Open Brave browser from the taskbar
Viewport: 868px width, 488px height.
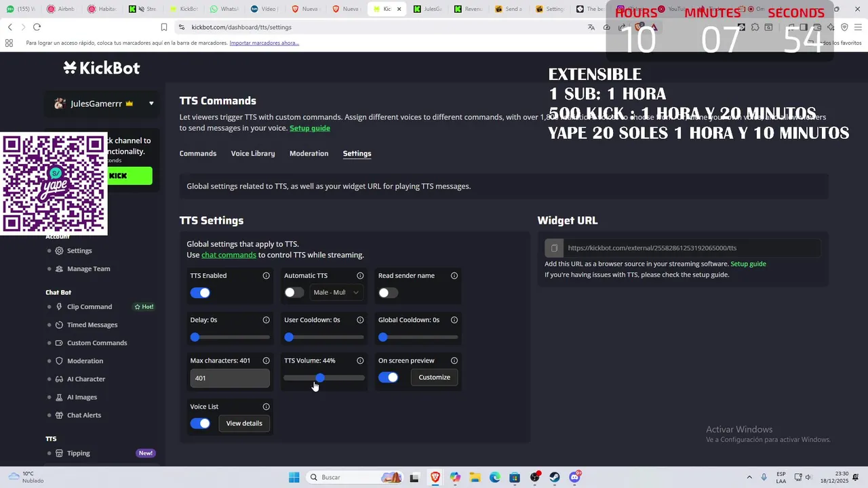(x=435, y=477)
